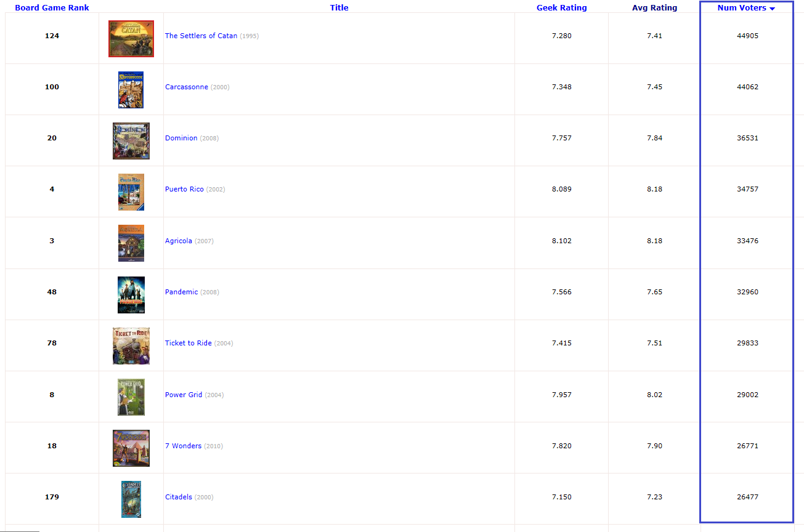Click Geek Rating 7.566 for Pandemic
Viewport: 804px width, 532px height.
point(562,292)
